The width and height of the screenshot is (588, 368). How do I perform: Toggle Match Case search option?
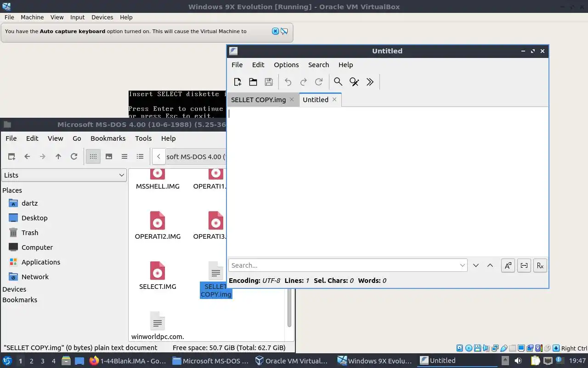pos(508,265)
